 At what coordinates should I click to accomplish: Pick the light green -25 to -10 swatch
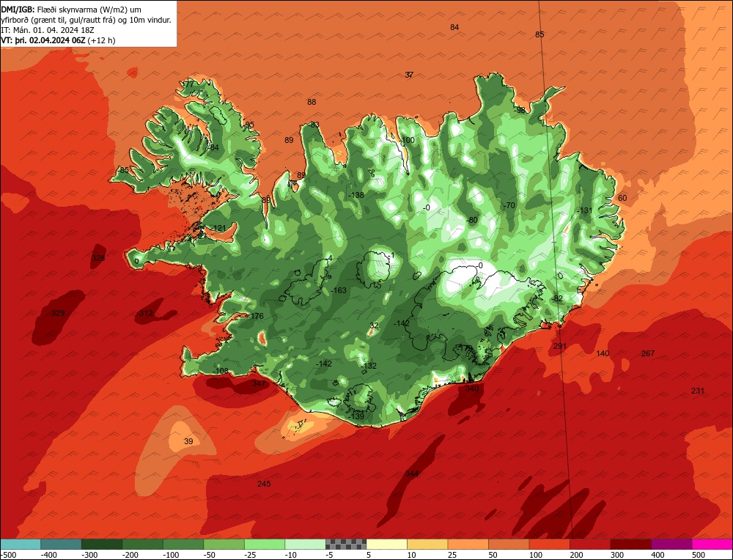pos(265,544)
